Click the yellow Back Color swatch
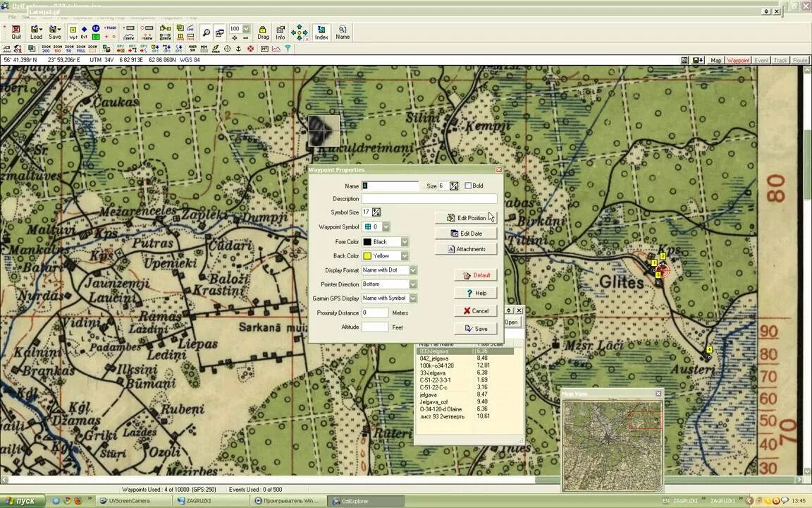The width and height of the screenshot is (812, 508). [367, 256]
